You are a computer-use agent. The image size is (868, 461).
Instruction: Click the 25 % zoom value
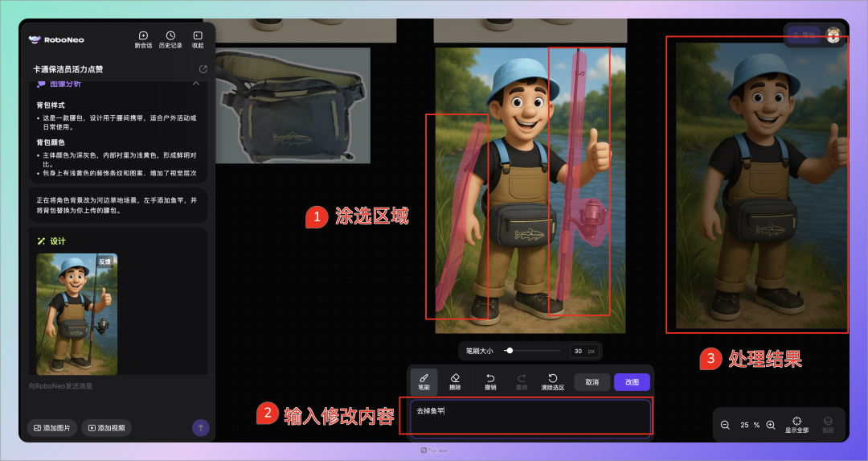[750, 425]
